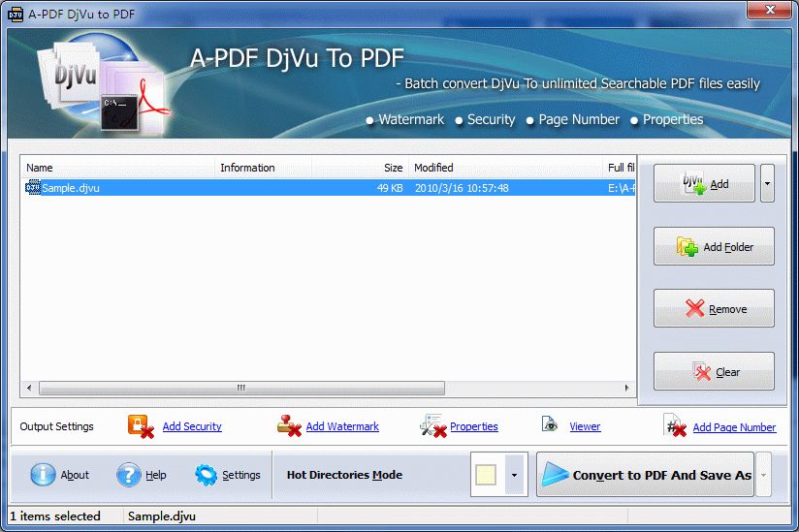Open the Settings label

click(x=241, y=475)
